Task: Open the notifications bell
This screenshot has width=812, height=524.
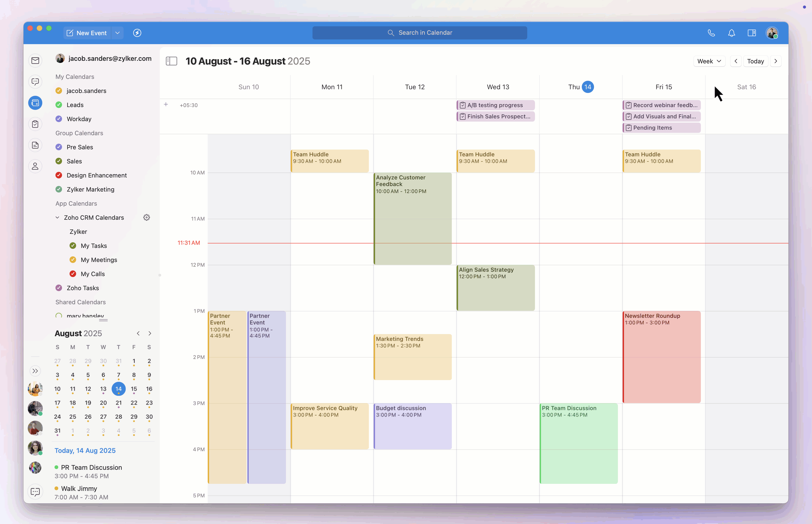Action: pyautogui.click(x=731, y=33)
